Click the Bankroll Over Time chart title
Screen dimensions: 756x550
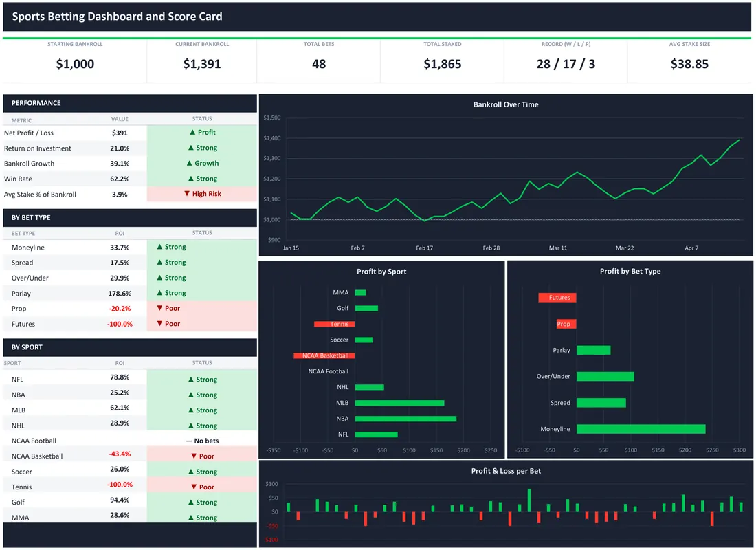[x=506, y=104]
